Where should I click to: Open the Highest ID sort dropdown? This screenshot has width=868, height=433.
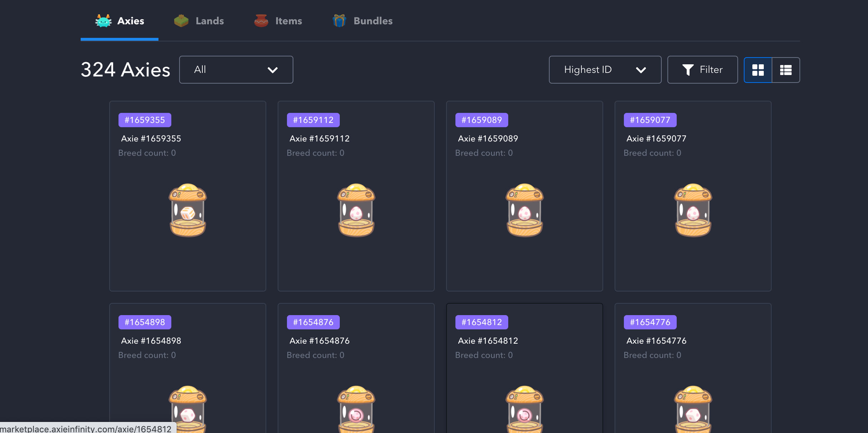tap(605, 70)
